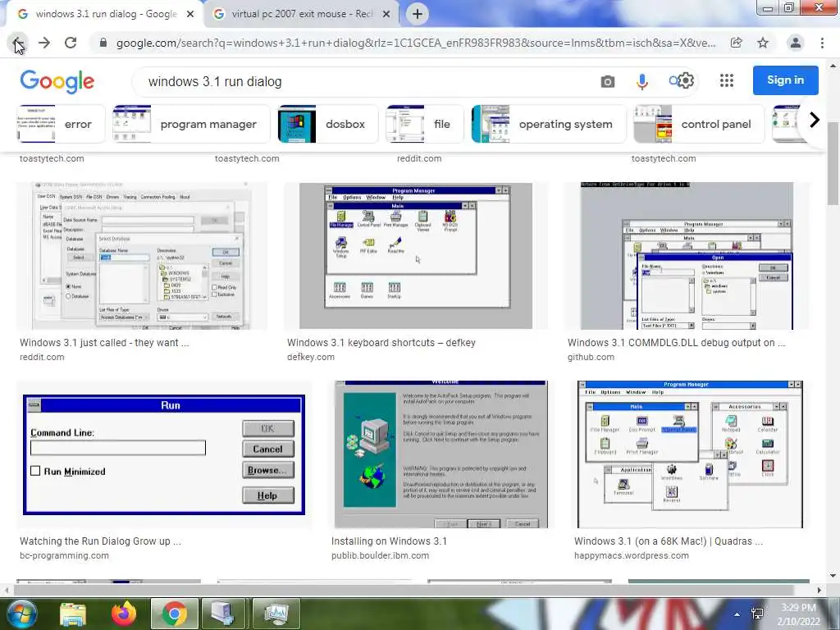
Task: Click the share page icon in address bar
Action: coord(736,43)
